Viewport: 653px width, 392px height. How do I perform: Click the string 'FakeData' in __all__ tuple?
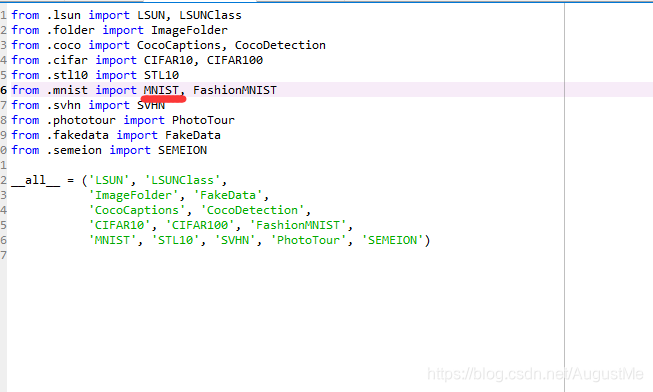click(228, 195)
